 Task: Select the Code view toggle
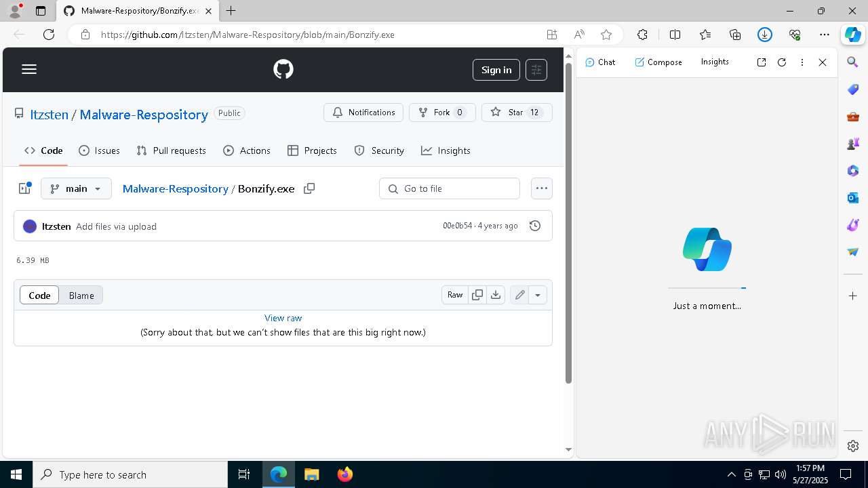click(39, 295)
